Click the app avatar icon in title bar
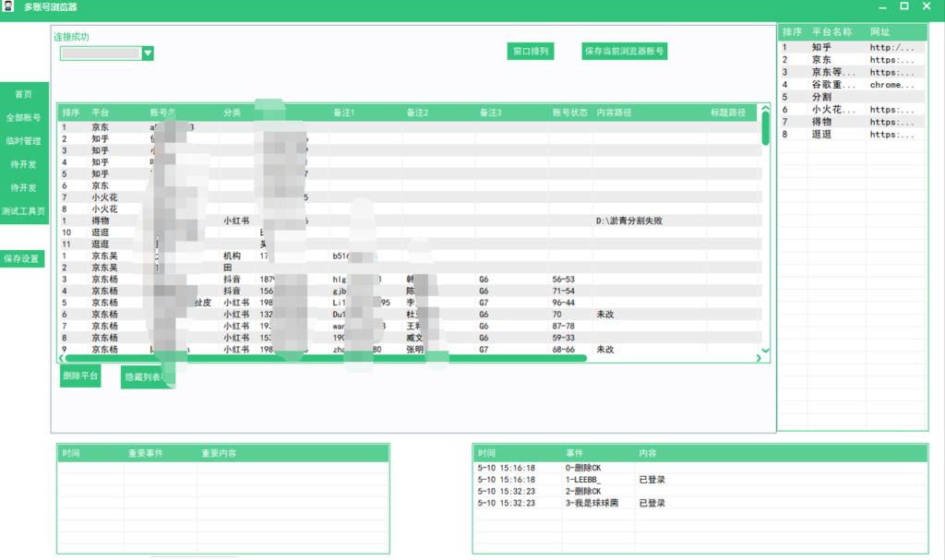Viewport: 945px width, 560px height. (x=7, y=6)
